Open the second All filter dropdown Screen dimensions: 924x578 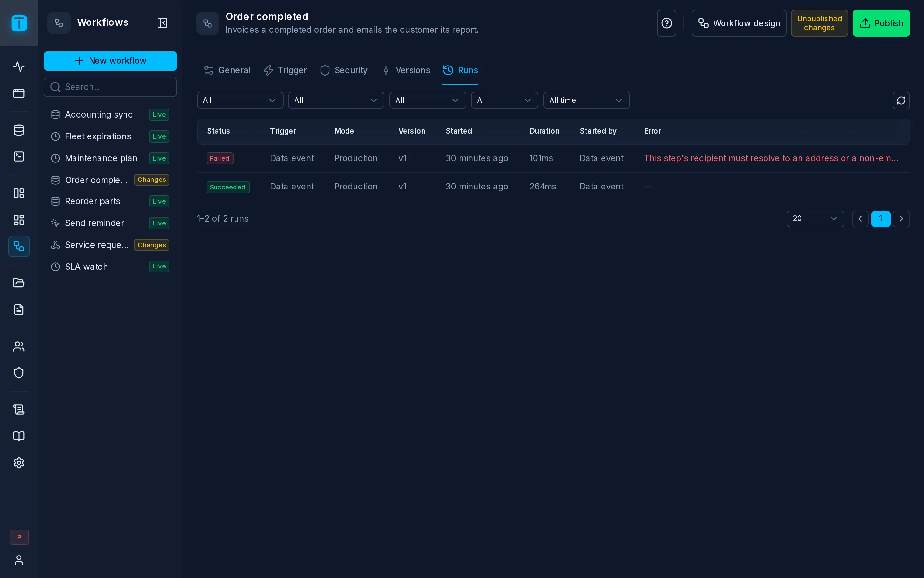click(336, 100)
